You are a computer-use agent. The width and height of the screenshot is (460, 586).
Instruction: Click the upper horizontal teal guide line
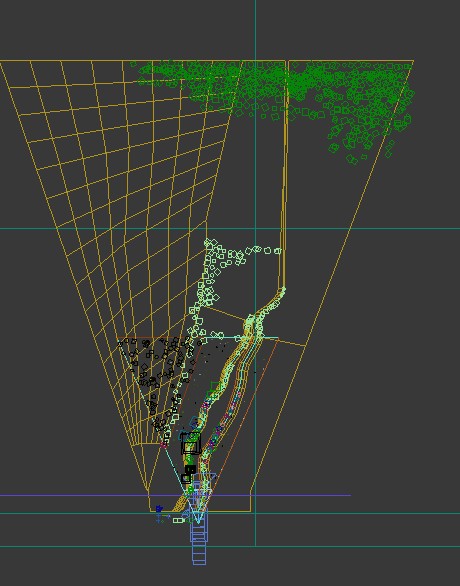tap(230, 228)
